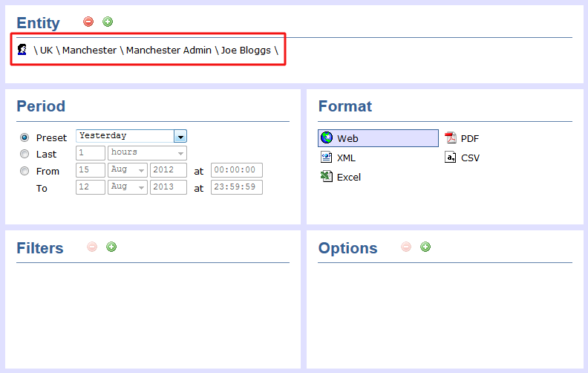
Task: Select the Web format option
Action: tap(378, 138)
